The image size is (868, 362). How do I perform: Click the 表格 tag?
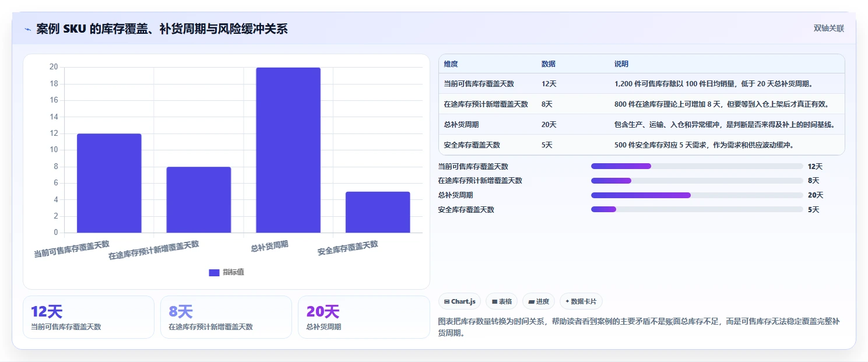(501, 301)
